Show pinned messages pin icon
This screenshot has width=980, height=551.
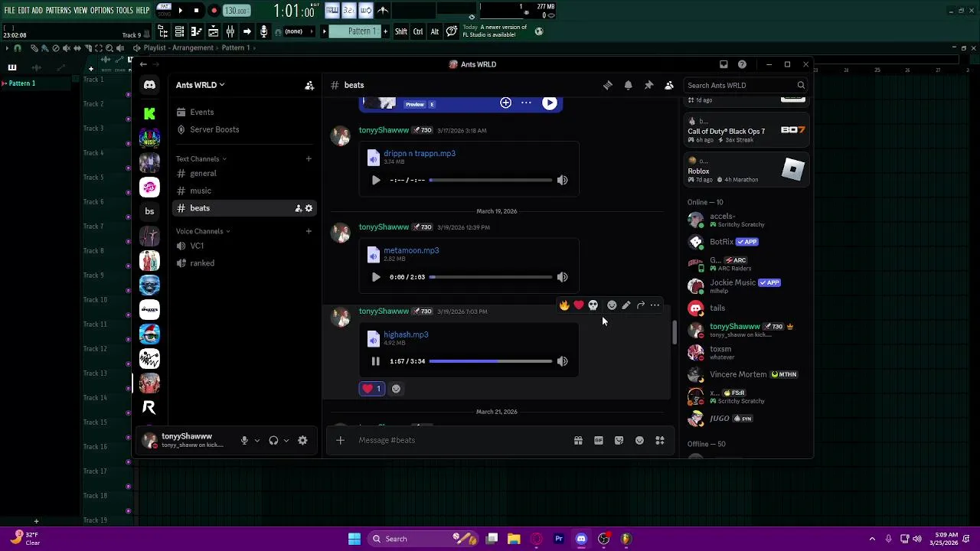pos(648,85)
